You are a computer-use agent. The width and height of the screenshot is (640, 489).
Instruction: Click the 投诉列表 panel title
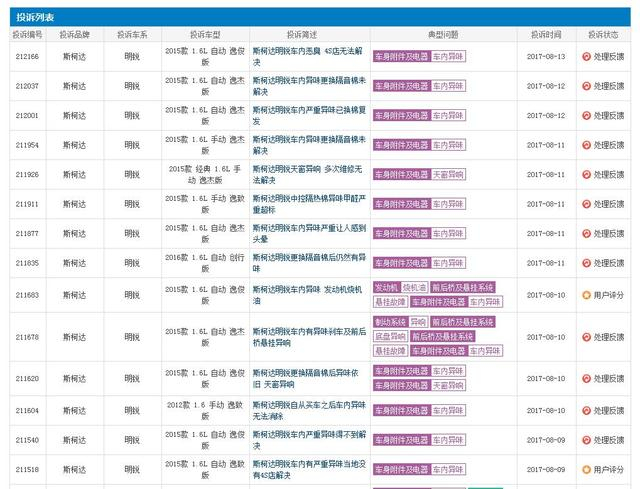(35, 18)
